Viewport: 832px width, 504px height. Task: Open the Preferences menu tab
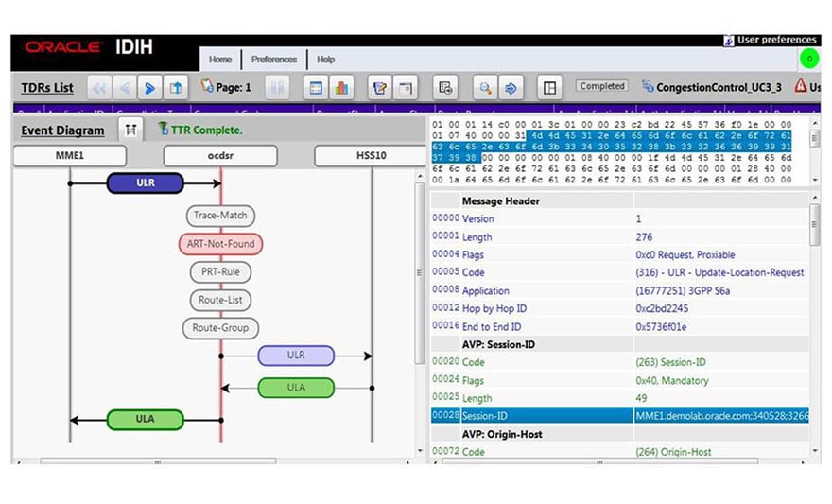pos(274,60)
